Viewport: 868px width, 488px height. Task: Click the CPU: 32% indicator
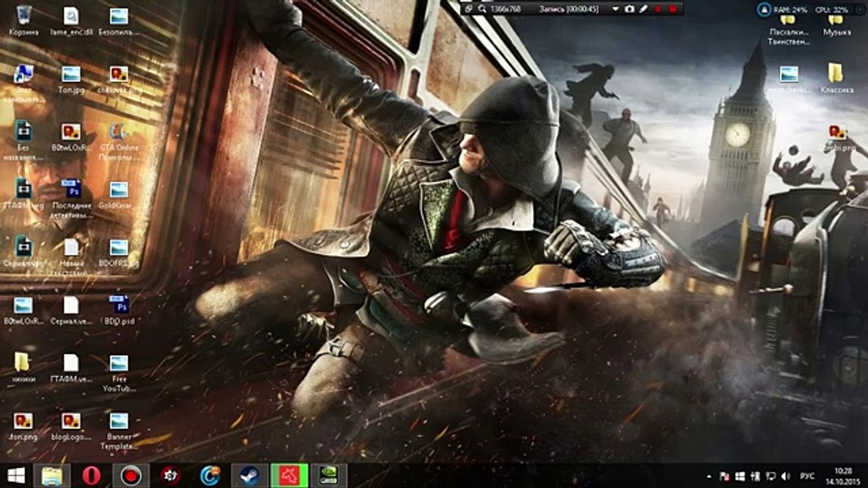(x=831, y=9)
